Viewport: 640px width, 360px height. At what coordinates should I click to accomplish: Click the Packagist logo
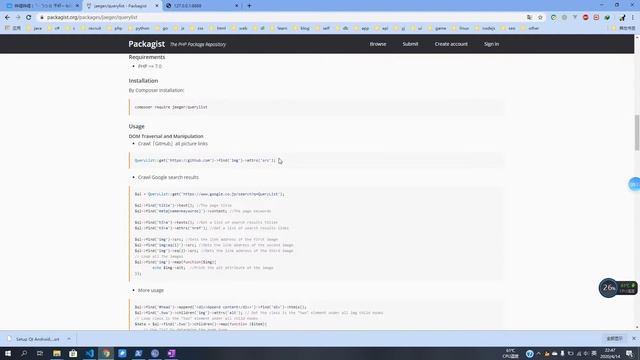147,44
